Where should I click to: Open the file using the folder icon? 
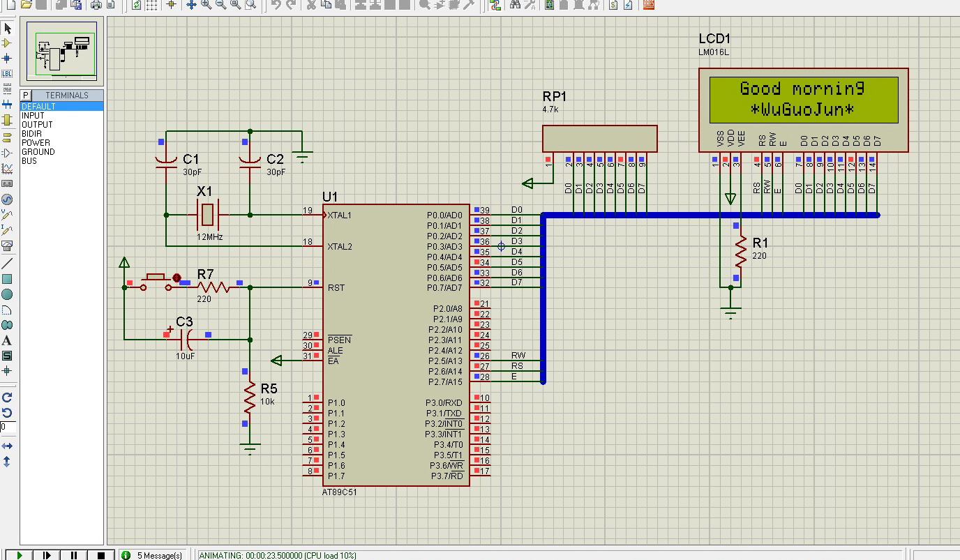click(x=27, y=5)
